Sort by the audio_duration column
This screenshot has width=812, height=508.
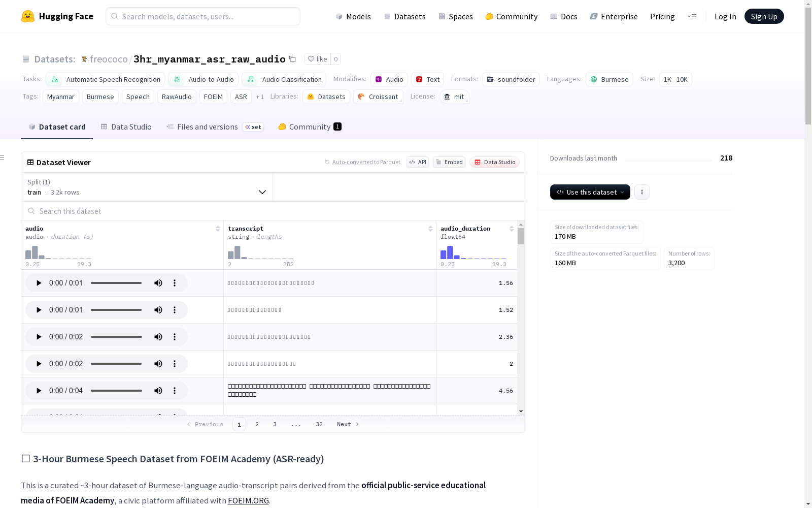[512, 229]
